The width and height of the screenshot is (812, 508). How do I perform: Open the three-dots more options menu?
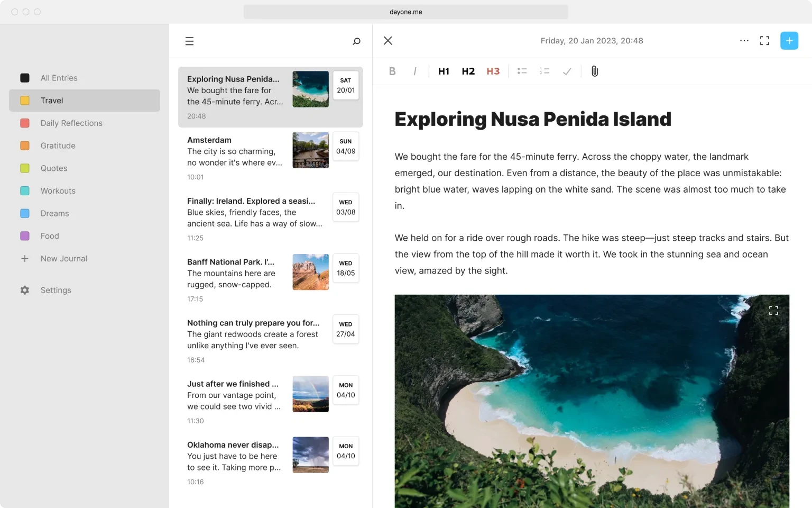(x=744, y=41)
